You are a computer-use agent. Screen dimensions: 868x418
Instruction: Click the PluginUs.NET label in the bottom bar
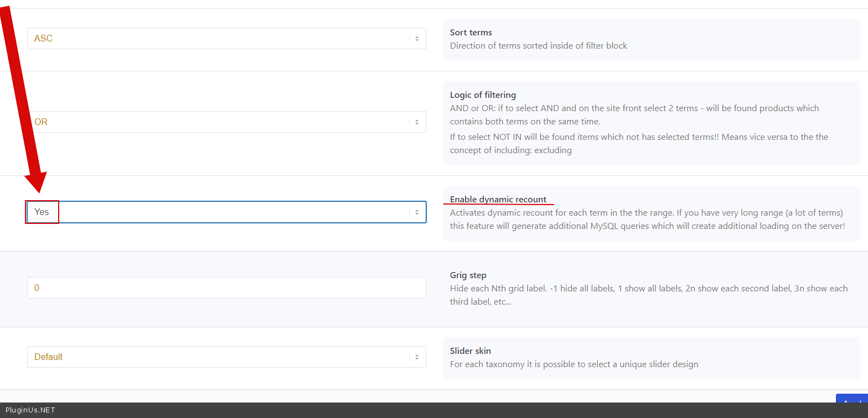30,410
